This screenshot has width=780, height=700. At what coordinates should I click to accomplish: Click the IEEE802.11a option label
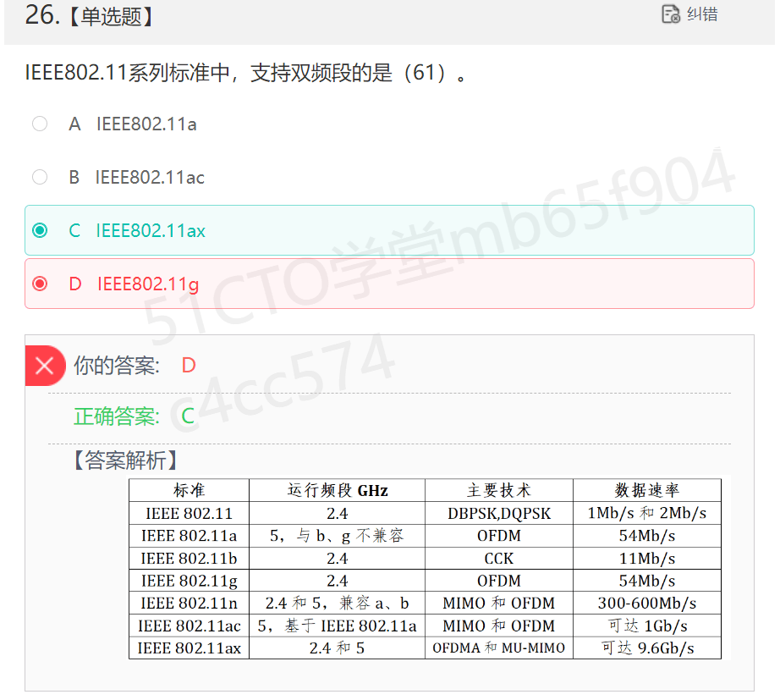click(x=146, y=124)
